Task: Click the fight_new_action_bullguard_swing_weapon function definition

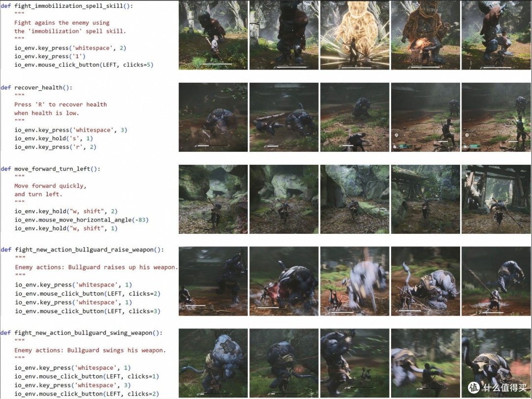Action: pos(81,333)
